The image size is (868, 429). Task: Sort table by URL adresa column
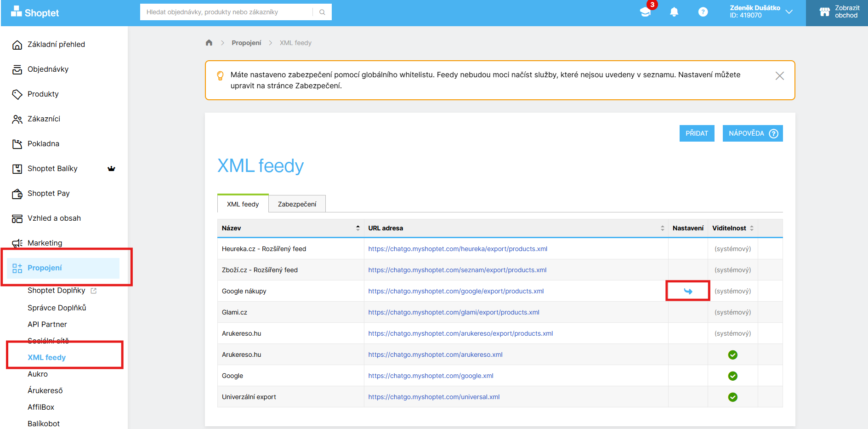pyautogui.click(x=516, y=228)
